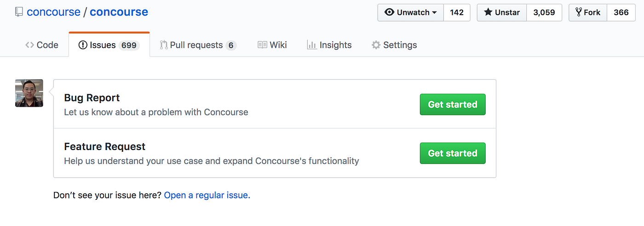Open a regular issue link
Image resolution: width=644 pixels, height=226 pixels.
[207, 195]
